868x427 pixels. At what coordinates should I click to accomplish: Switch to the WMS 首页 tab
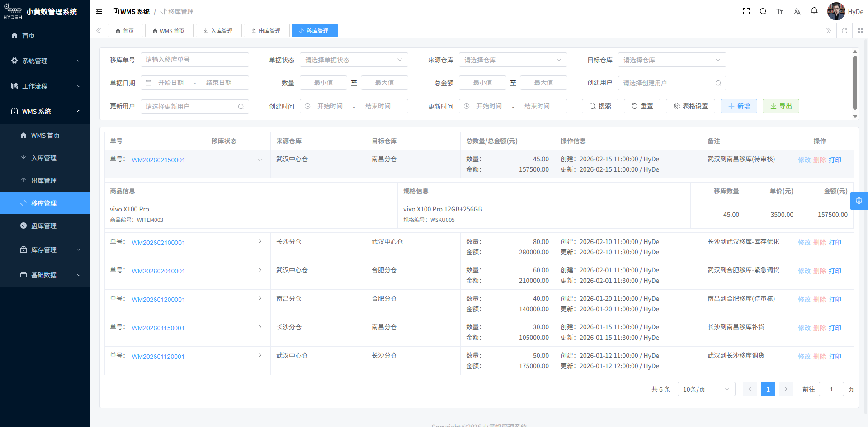169,31
